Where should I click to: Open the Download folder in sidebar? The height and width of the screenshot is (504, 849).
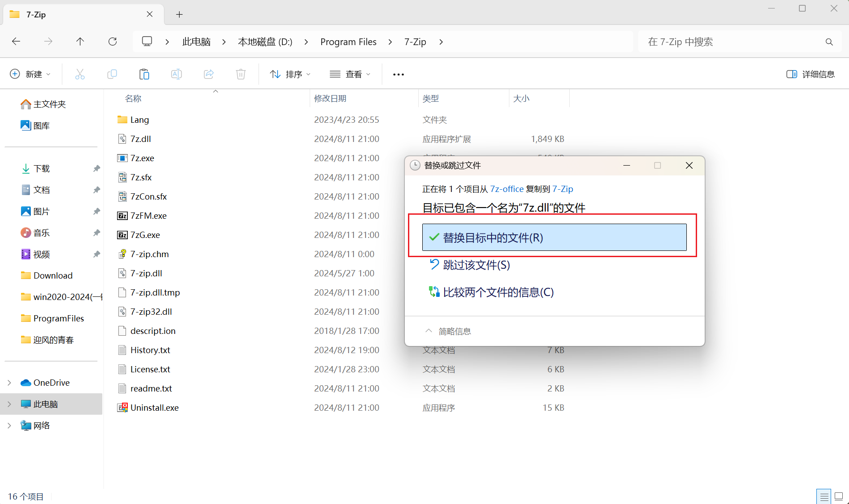(x=47, y=275)
